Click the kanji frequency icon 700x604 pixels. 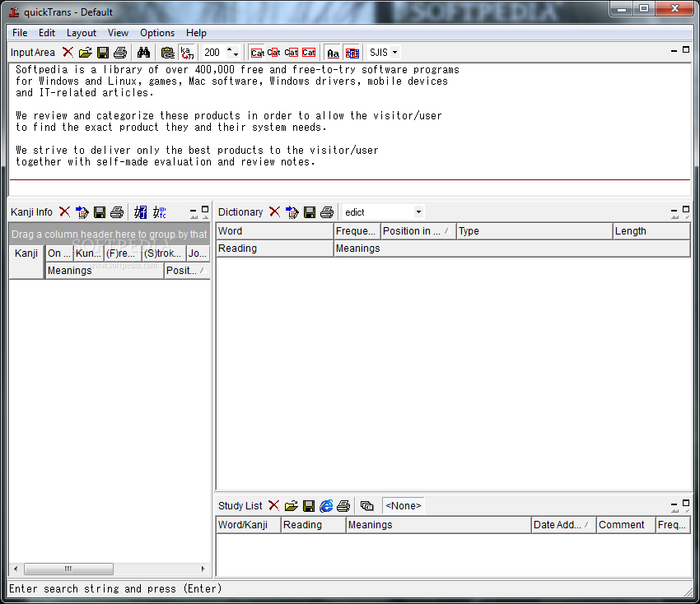[x=160, y=211]
